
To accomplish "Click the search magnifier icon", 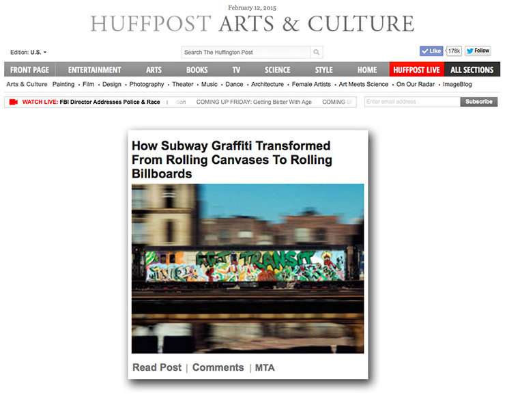I will [x=316, y=52].
